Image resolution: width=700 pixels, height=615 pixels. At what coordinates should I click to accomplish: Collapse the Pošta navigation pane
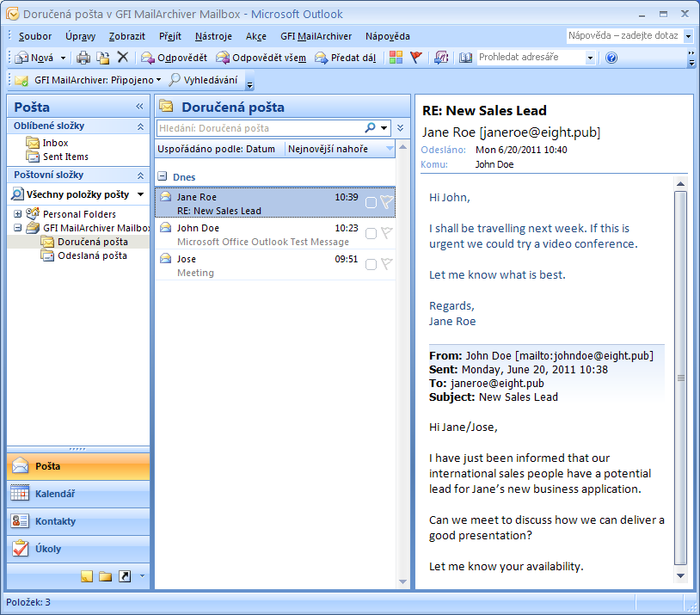(139, 107)
